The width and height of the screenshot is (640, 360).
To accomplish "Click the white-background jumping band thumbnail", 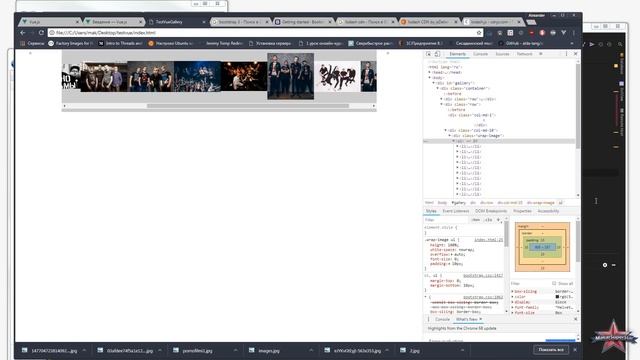I will pyautogui.click(x=337, y=76).
